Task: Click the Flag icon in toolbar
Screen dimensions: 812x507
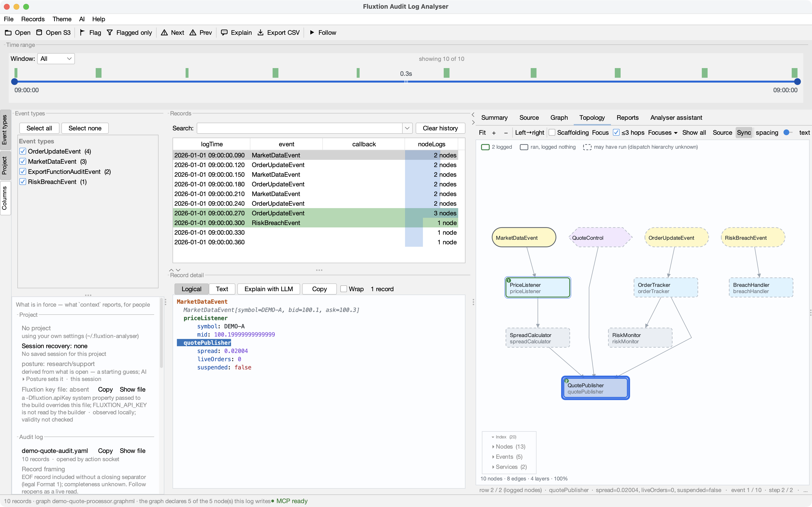Action: point(82,33)
